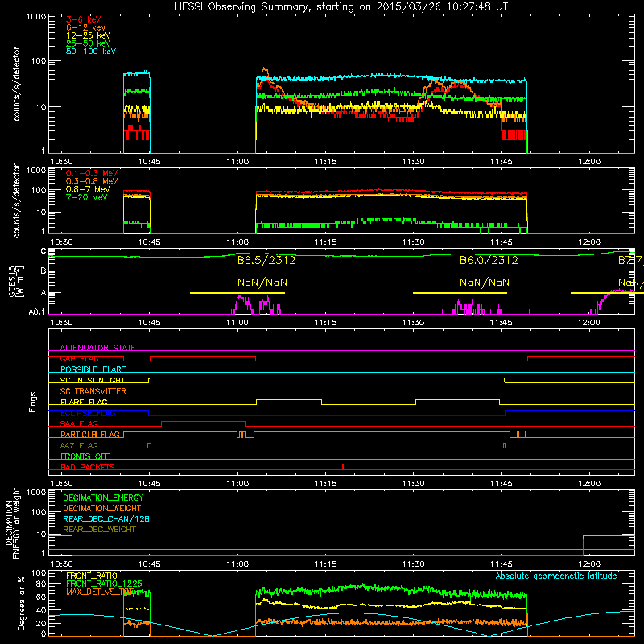Select the 6-12 keV legend label
This screenshot has width=644, height=644.
(86, 27)
